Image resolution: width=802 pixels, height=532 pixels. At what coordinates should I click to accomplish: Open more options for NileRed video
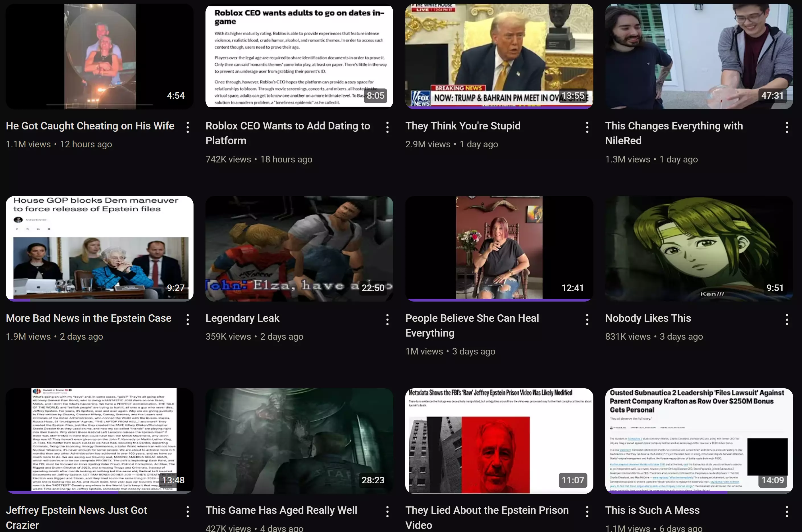787,127
